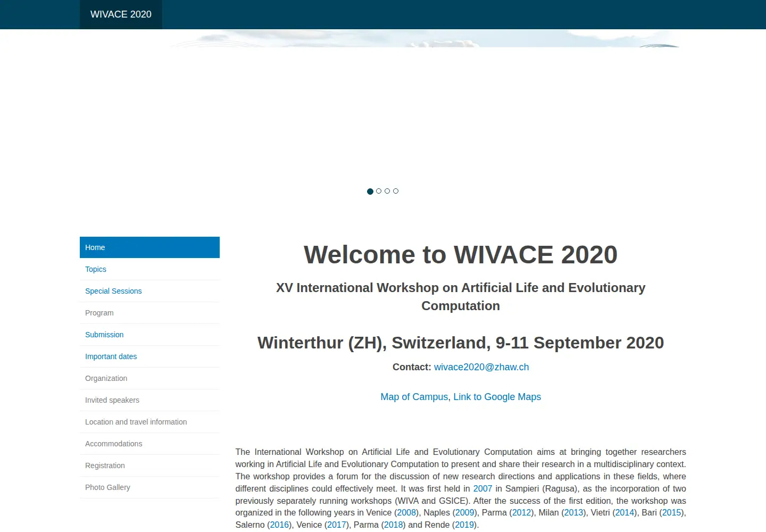Jump to the fourth carousel slide dot
This screenshot has width=766, height=532.
[x=396, y=191]
